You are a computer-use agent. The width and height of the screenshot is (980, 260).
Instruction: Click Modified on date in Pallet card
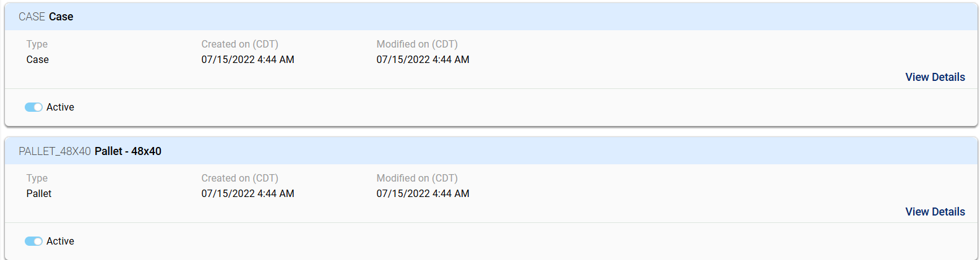pyautogui.click(x=423, y=194)
